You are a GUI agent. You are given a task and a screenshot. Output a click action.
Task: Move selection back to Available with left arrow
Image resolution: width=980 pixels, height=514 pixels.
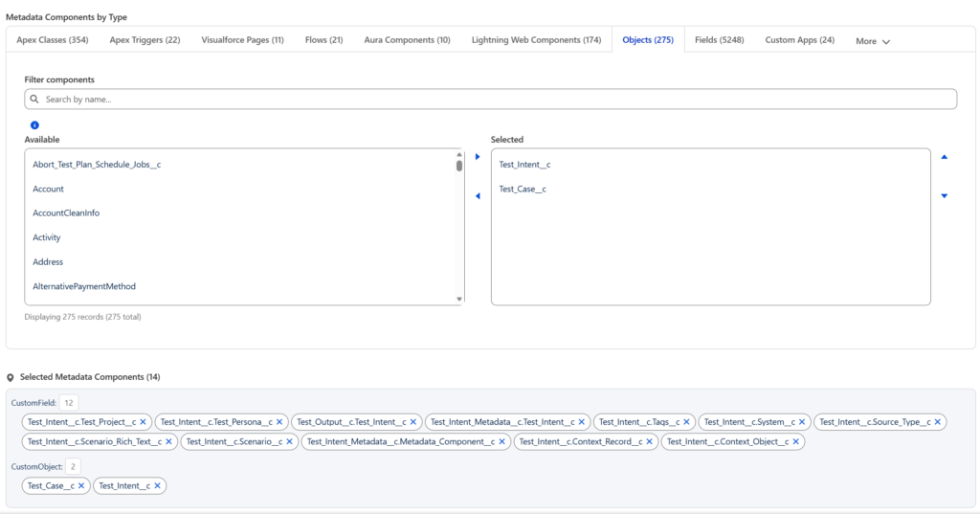coord(478,196)
